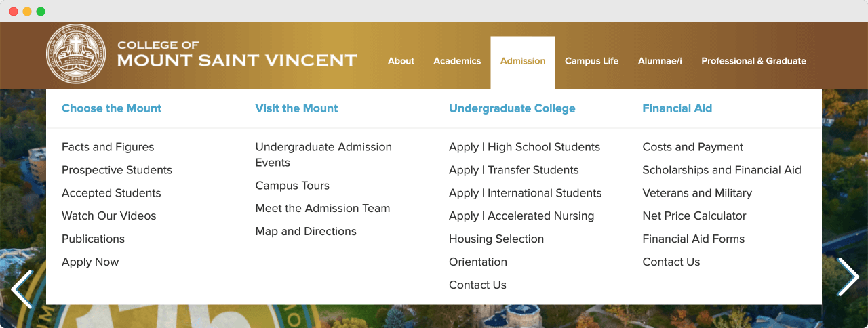
Task: Open the Alumnae/i menu
Action: (x=660, y=61)
